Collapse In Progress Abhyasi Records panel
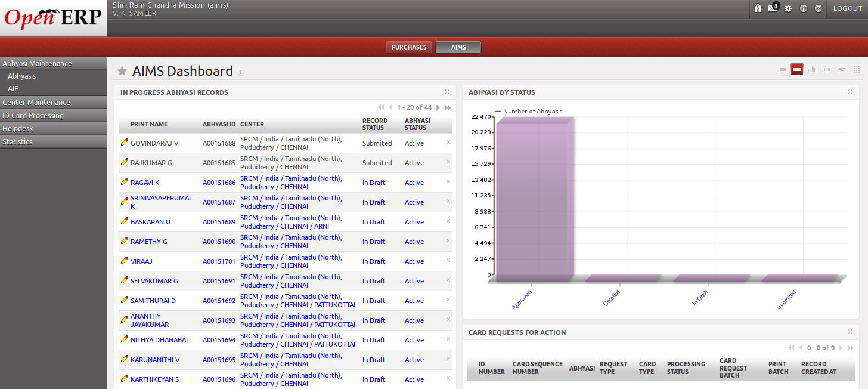 point(447,92)
